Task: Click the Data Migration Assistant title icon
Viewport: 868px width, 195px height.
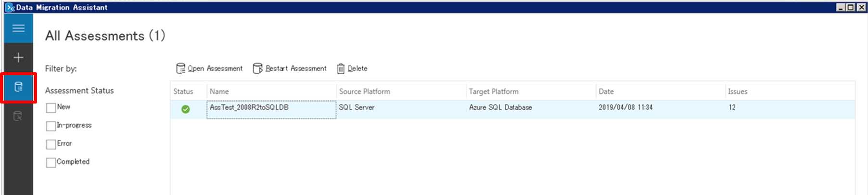Action: [x=10, y=7]
